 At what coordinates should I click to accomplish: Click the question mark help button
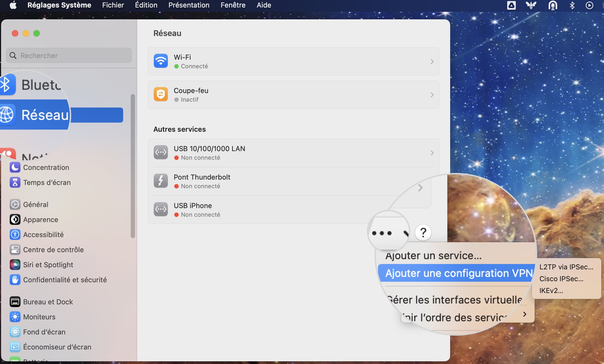(423, 233)
